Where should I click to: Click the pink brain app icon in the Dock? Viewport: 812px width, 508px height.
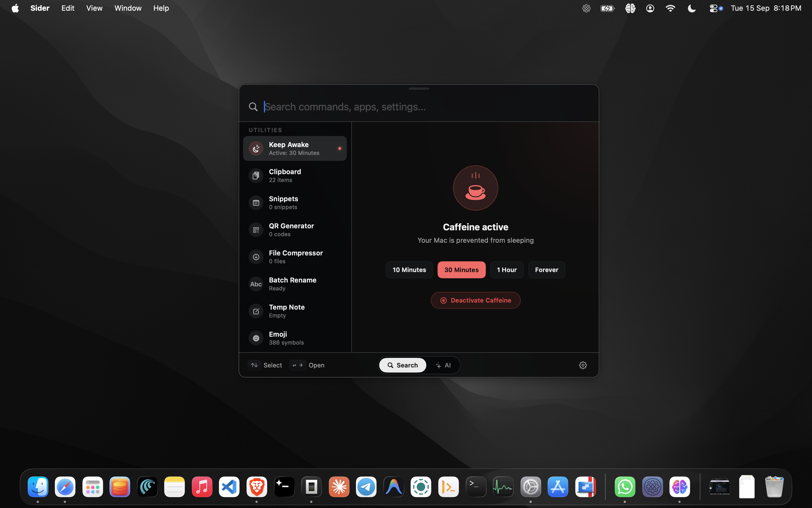[x=679, y=487]
